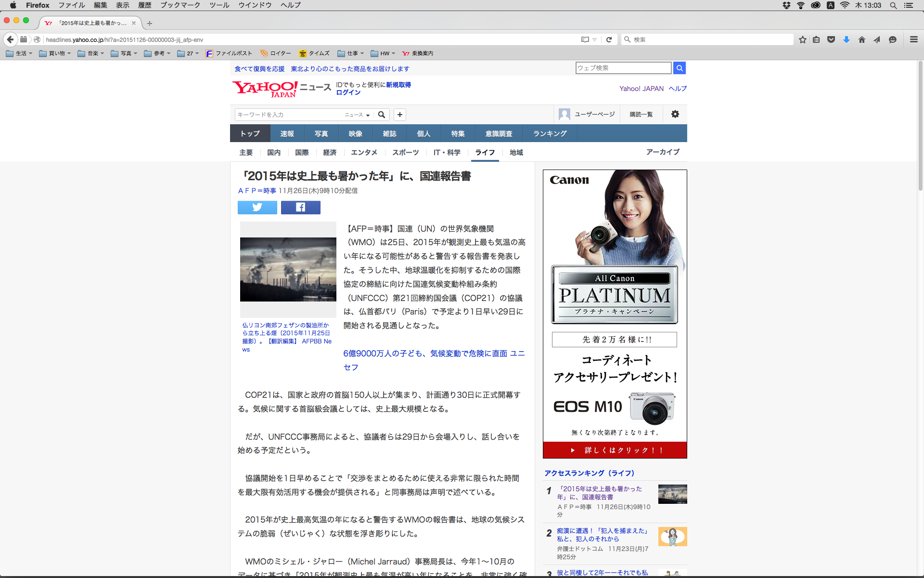Toggle reader view icon in address bar
This screenshot has width=924, height=578.
[x=585, y=39]
